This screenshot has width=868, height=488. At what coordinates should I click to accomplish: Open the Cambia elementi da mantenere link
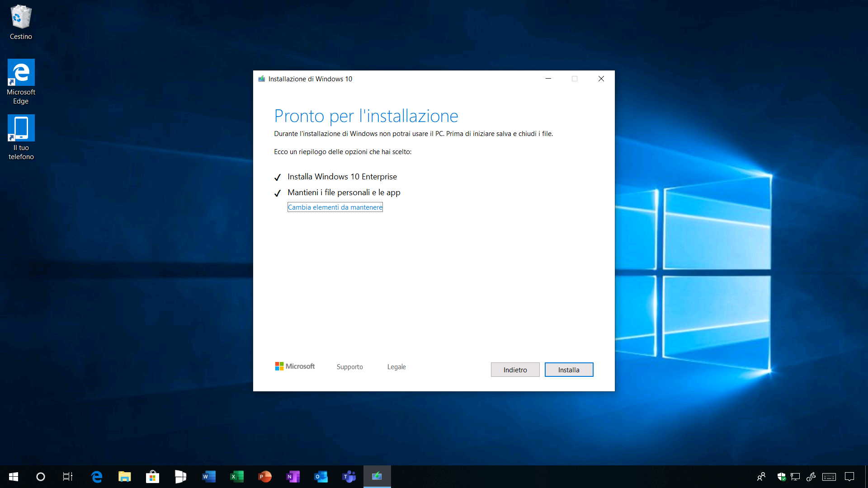[x=335, y=207]
